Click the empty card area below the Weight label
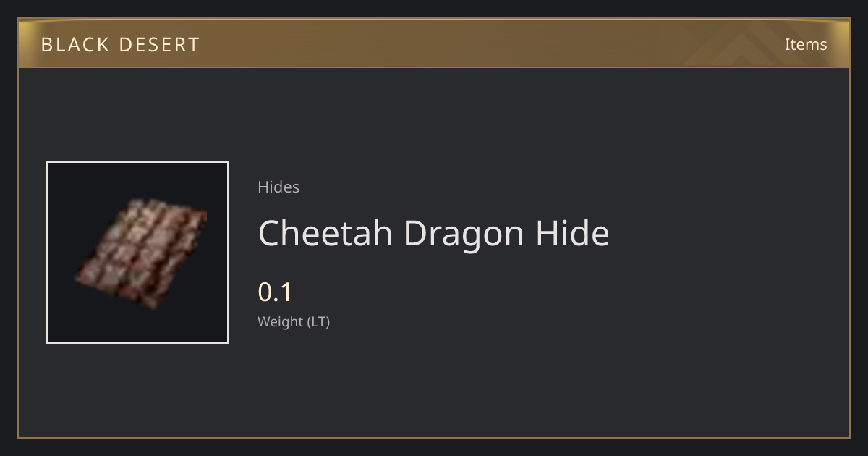The width and height of the screenshot is (868, 456). [x=434, y=384]
